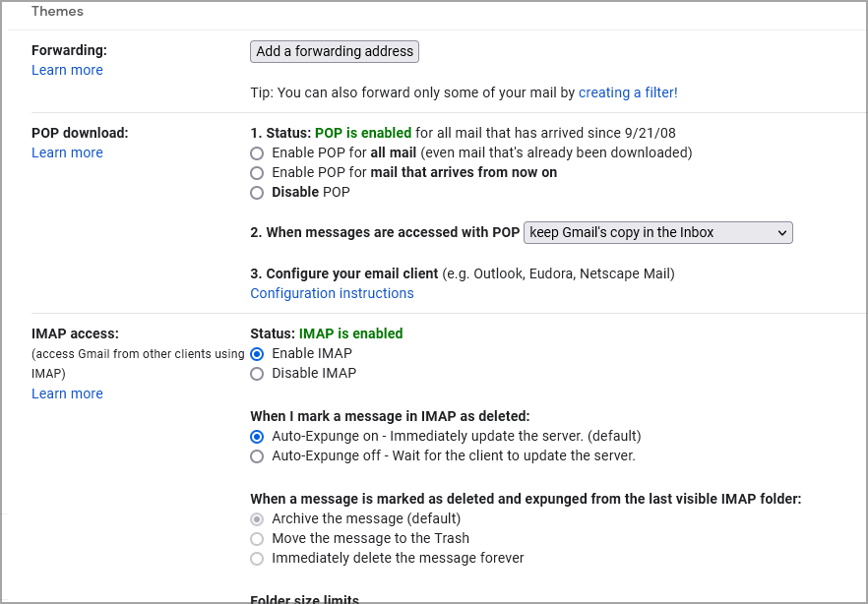Switch to the Themes tab
Image resolution: width=868 pixels, height=604 pixels.
57,12
